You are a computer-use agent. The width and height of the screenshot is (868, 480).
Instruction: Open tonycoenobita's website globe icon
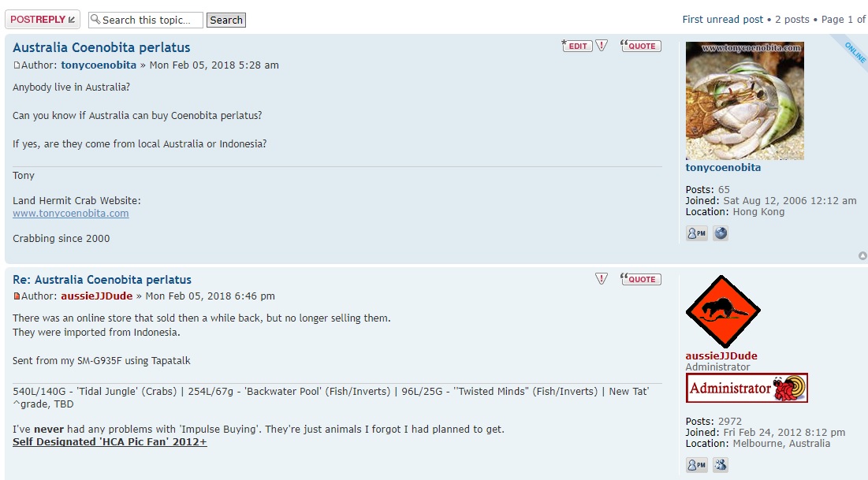pyautogui.click(x=721, y=233)
